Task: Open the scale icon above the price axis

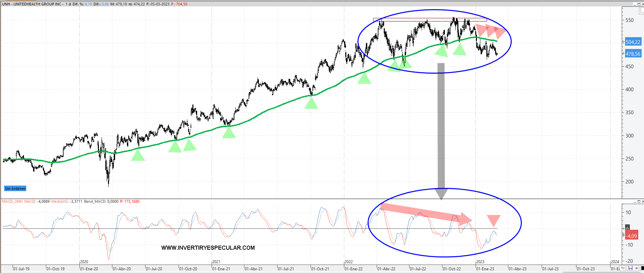Action: coord(641,11)
